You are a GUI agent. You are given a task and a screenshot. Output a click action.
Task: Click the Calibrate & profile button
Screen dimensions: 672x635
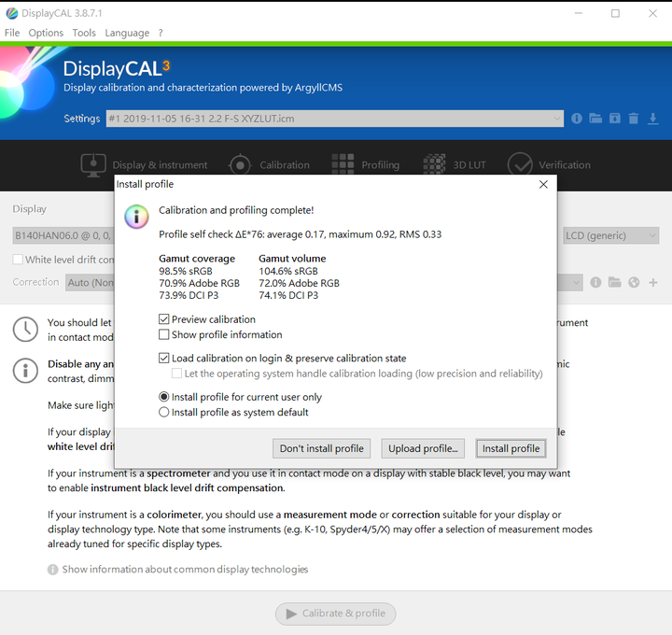[x=336, y=614]
